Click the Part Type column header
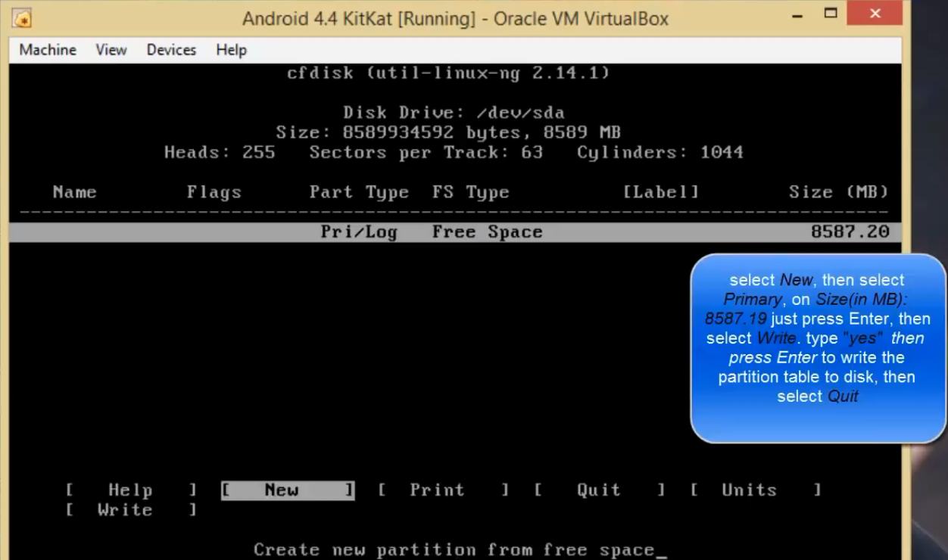The width and height of the screenshot is (948, 560). (359, 192)
